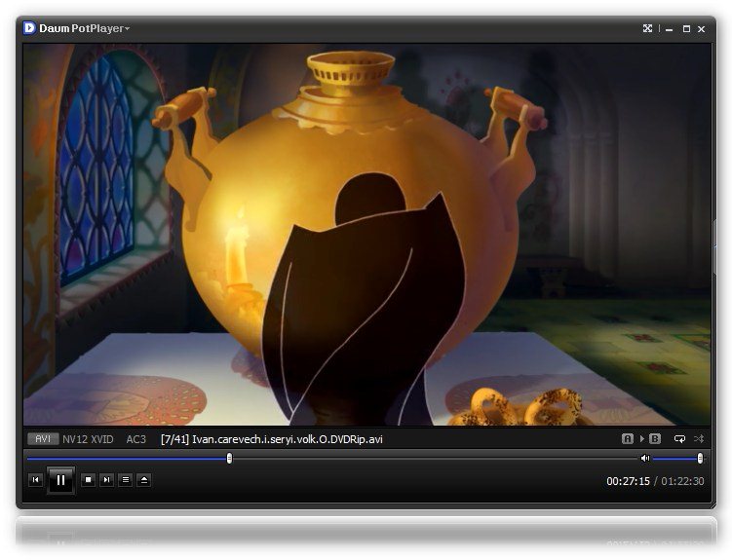The height and width of the screenshot is (560, 732).
Task: Set A-B repeat end point B
Action: click(655, 439)
